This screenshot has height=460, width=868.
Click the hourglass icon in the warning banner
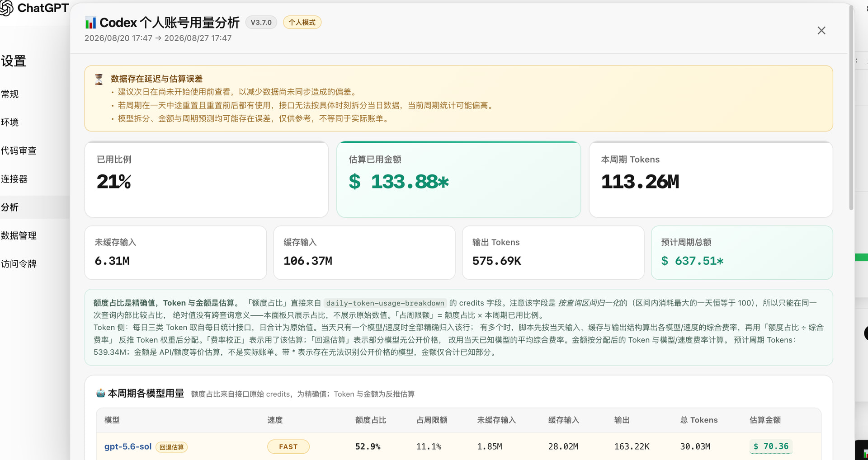pyautogui.click(x=99, y=79)
